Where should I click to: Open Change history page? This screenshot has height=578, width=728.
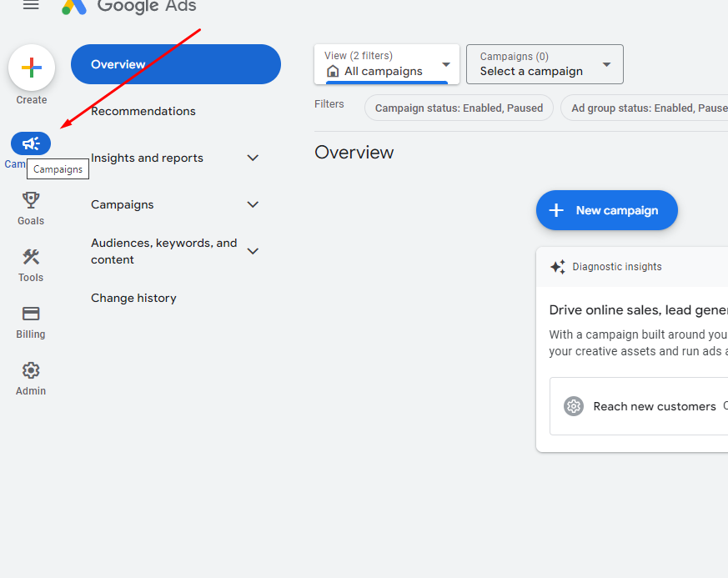point(133,298)
